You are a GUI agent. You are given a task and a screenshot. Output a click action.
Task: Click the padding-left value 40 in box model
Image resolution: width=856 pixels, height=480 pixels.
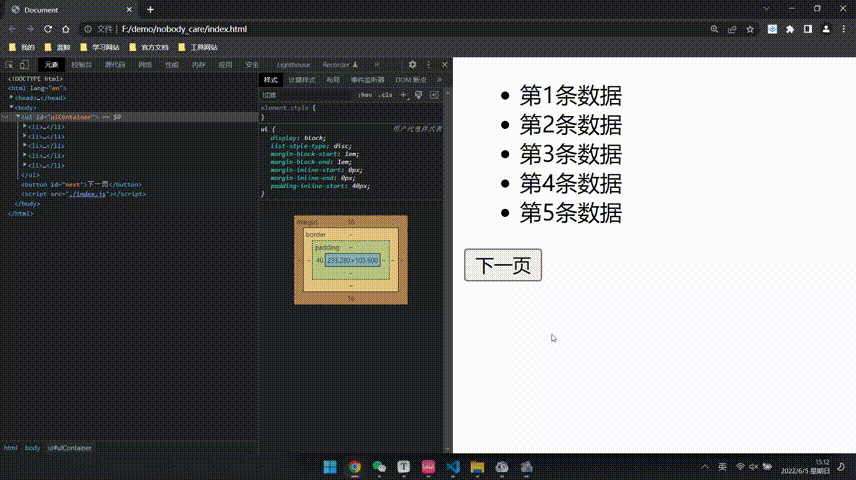[319, 260]
